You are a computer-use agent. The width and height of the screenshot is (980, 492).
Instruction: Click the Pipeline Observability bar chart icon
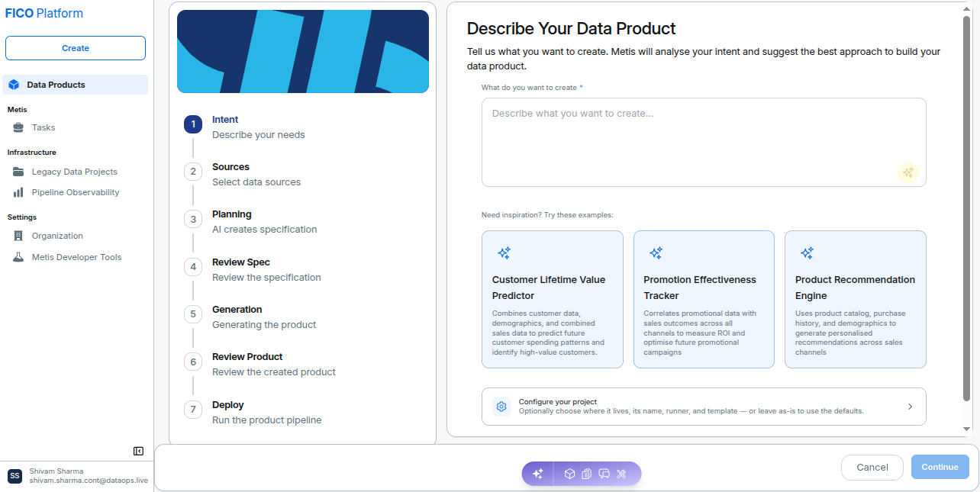[x=18, y=192]
